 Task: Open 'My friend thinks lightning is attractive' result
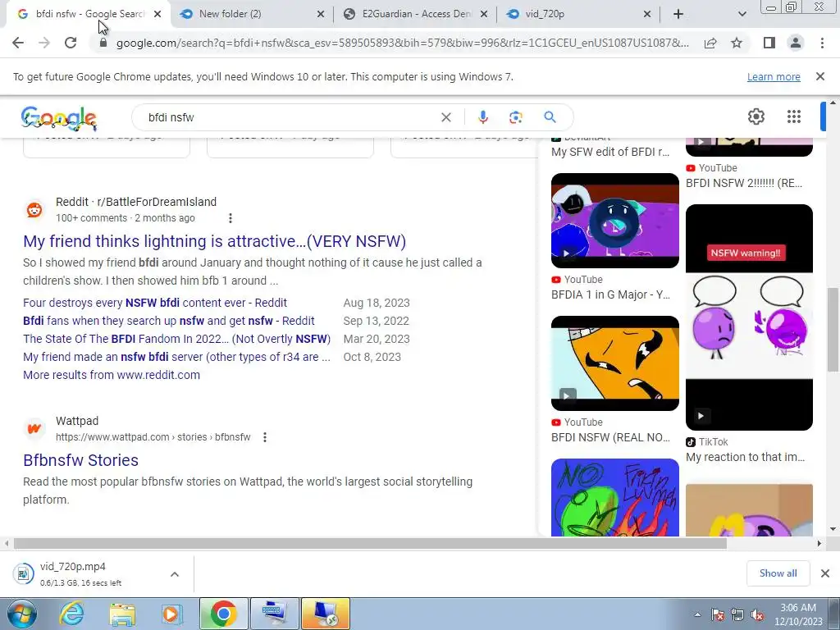pyautogui.click(x=214, y=241)
